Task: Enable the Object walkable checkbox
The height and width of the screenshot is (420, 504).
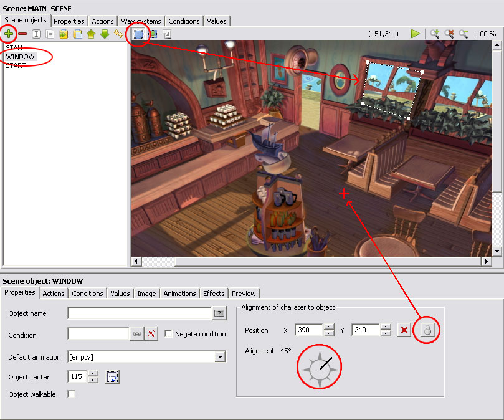Action: pos(72,394)
